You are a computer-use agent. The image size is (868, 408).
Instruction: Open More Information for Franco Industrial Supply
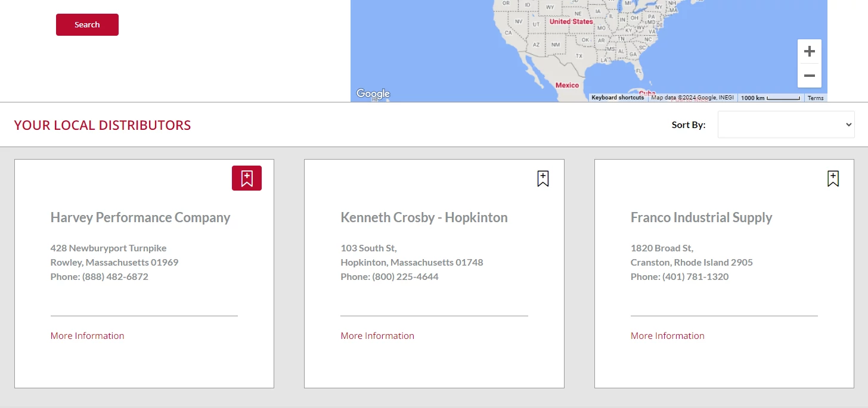coord(667,336)
